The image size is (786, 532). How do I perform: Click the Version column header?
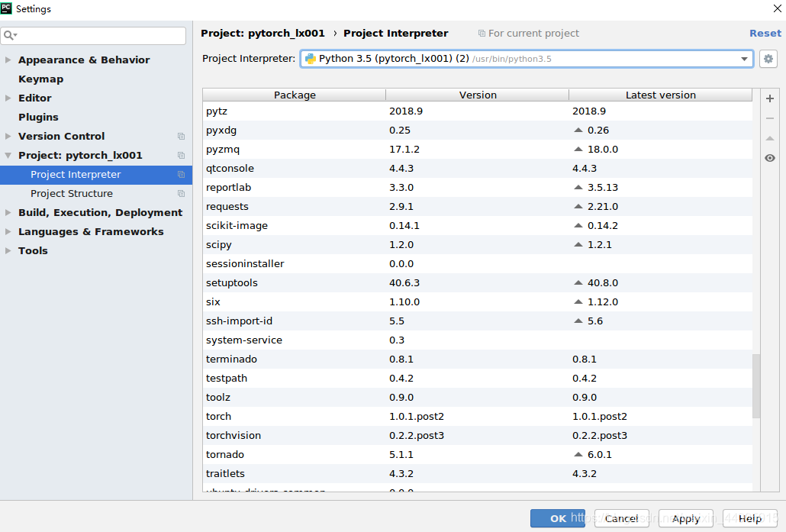coord(478,95)
